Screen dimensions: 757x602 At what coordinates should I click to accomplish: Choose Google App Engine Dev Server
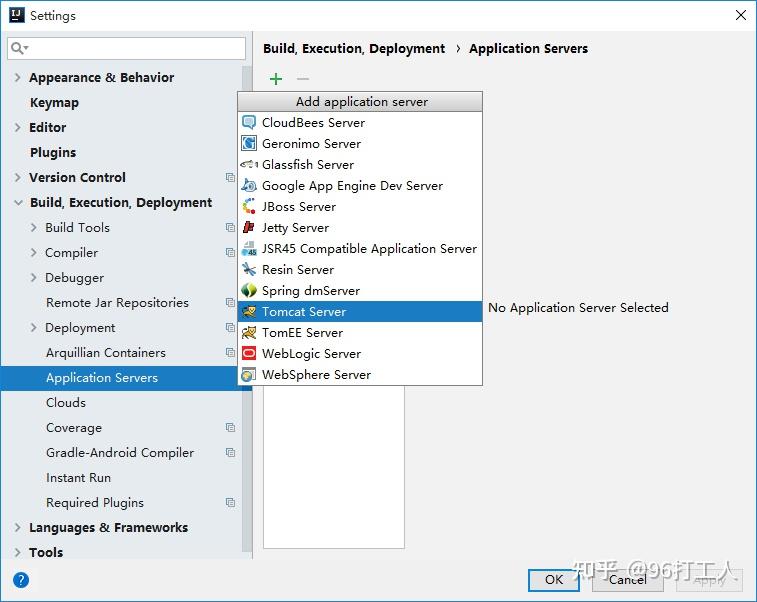(352, 186)
